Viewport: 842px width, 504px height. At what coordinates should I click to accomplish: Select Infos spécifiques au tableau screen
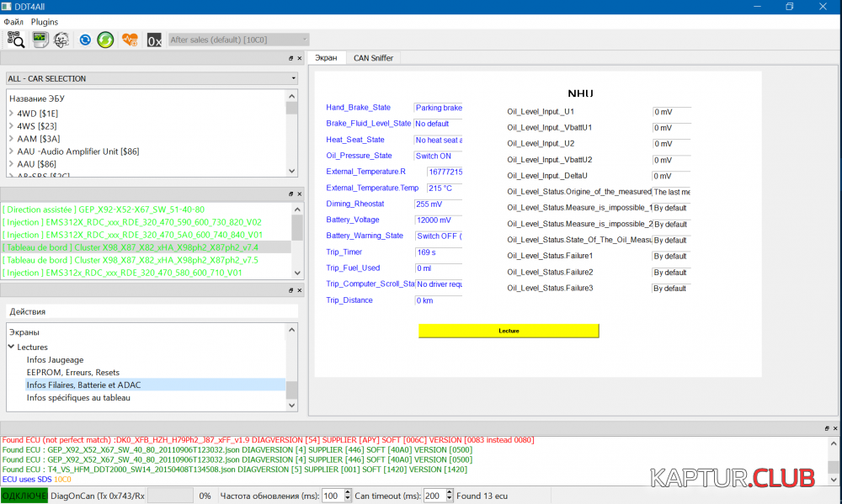click(x=78, y=398)
